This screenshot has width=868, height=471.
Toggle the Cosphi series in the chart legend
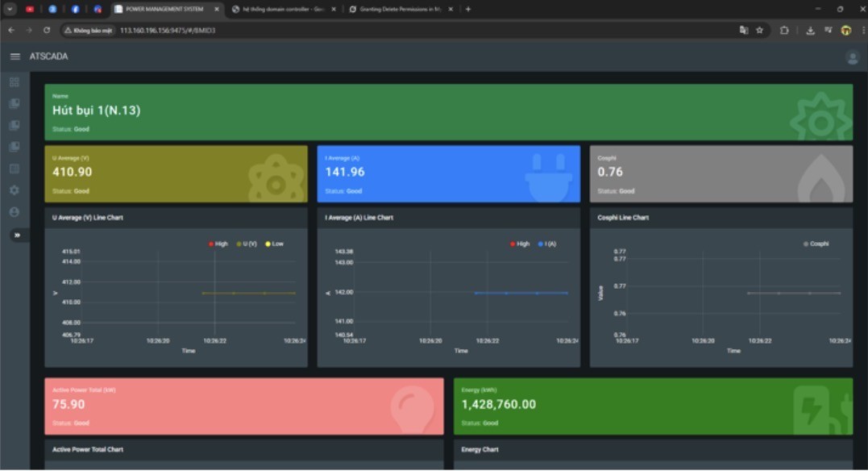click(x=815, y=244)
